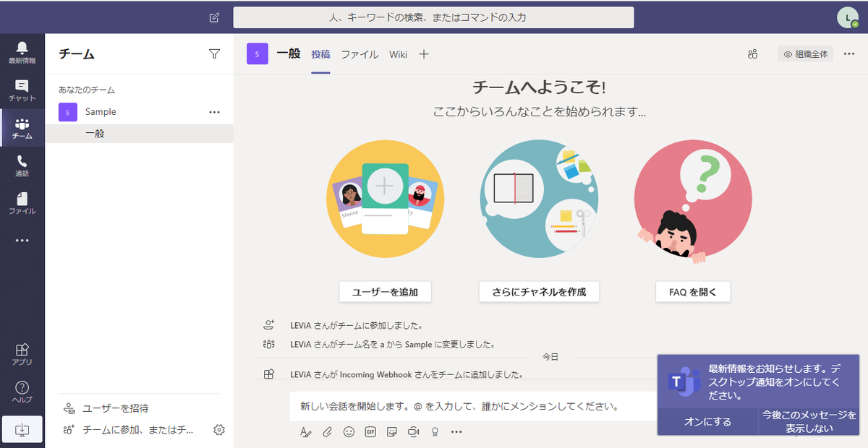Click the チームへようこそ! heading
Image resolution: width=868 pixels, height=448 pixels.
tap(539, 87)
